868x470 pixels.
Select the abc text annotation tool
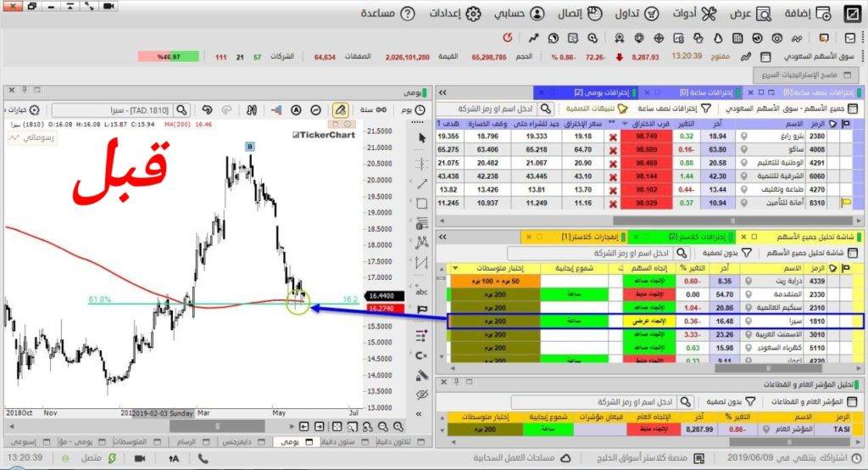pos(422,292)
